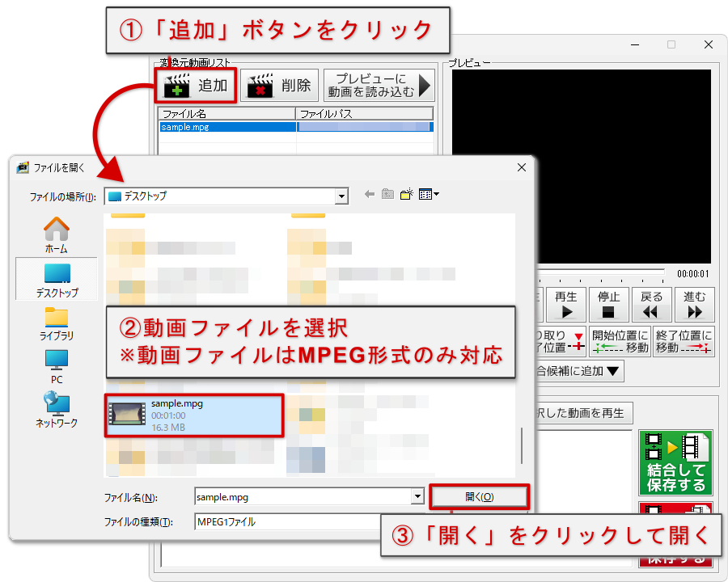Click 結合して保存する green button

(675, 462)
